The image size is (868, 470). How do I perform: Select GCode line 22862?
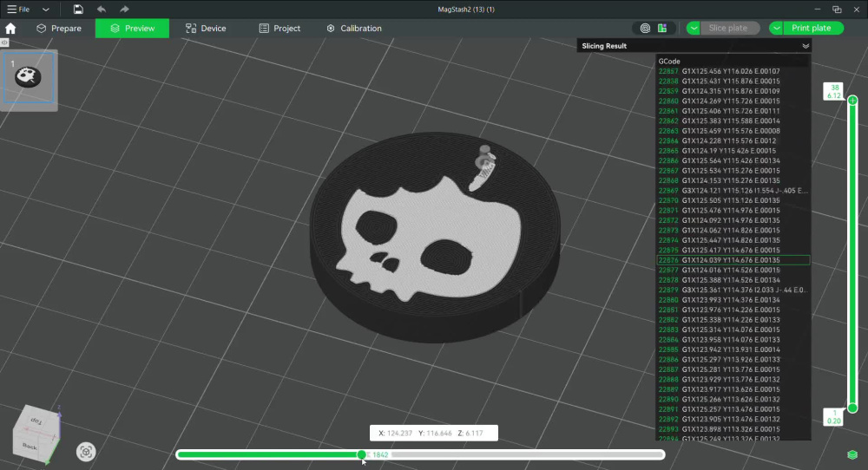coord(733,121)
